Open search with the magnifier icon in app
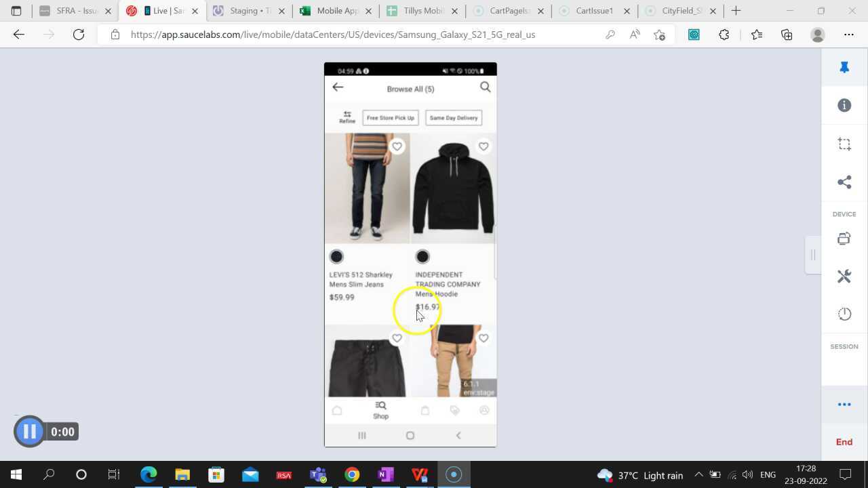The width and height of the screenshot is (868, 488). click(x=486, y=87)
